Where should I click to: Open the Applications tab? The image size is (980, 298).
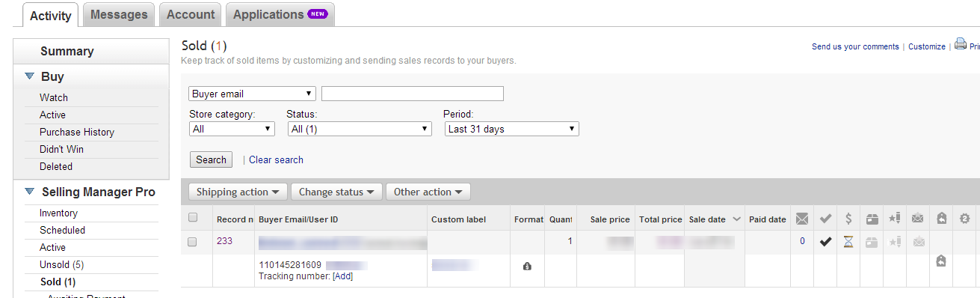280,14
